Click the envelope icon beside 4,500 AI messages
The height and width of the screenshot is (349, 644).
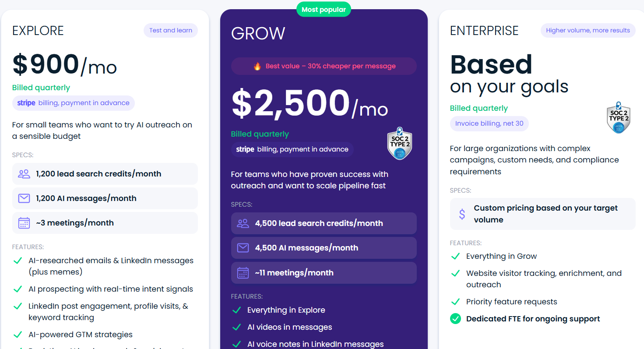[243, 247]
